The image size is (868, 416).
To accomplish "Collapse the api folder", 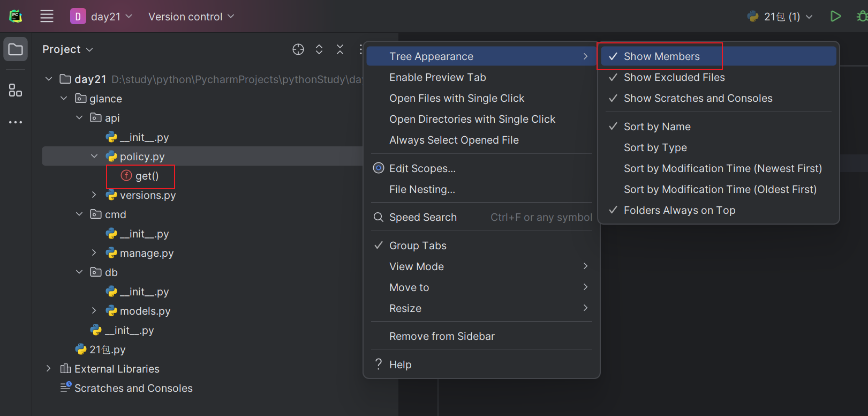I will pos(79,118).
